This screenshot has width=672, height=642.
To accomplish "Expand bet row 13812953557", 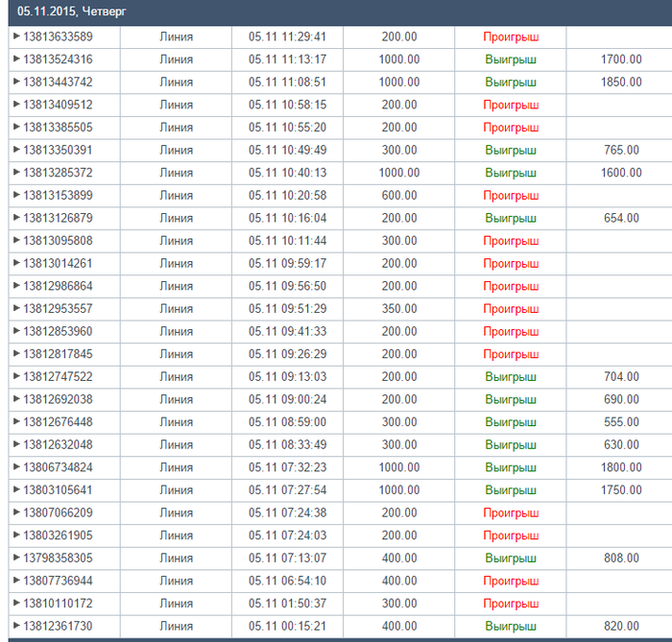I will click(x=16, y=308).
